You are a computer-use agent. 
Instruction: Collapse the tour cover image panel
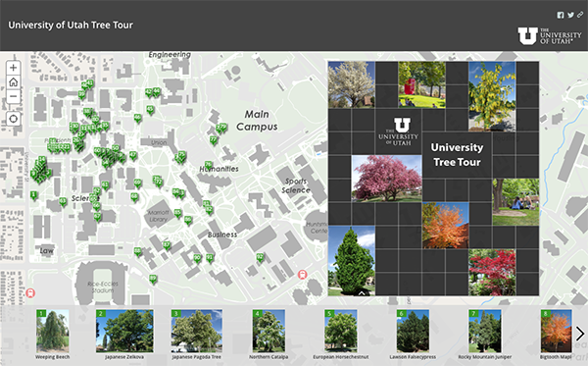point(362,293)
